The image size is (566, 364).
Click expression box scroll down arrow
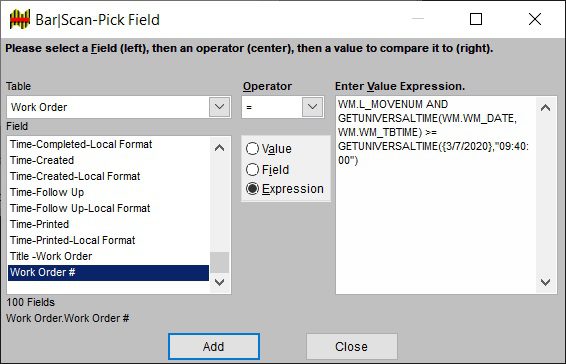(545, 282)
